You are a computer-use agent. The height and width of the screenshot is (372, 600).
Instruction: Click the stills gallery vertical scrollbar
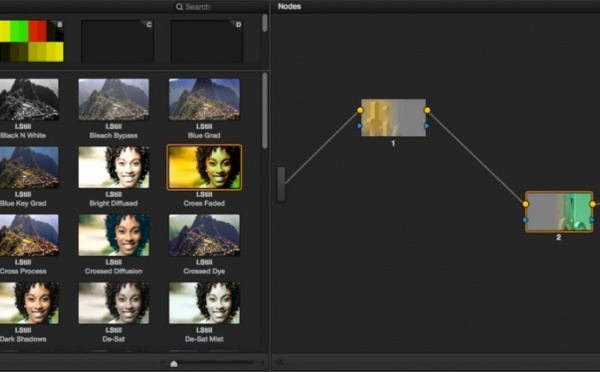(265, 111)
